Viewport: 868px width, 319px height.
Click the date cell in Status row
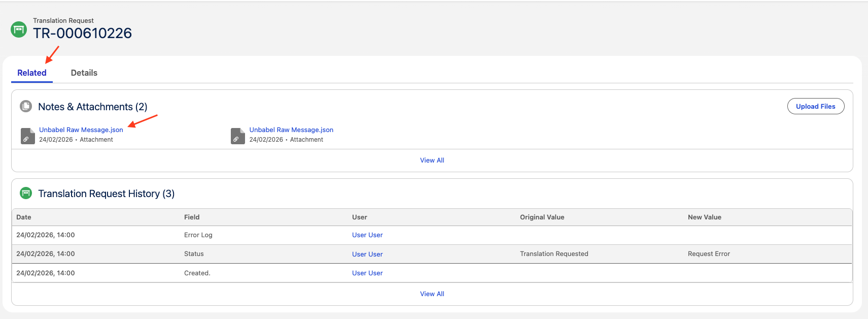coord(46,253)
